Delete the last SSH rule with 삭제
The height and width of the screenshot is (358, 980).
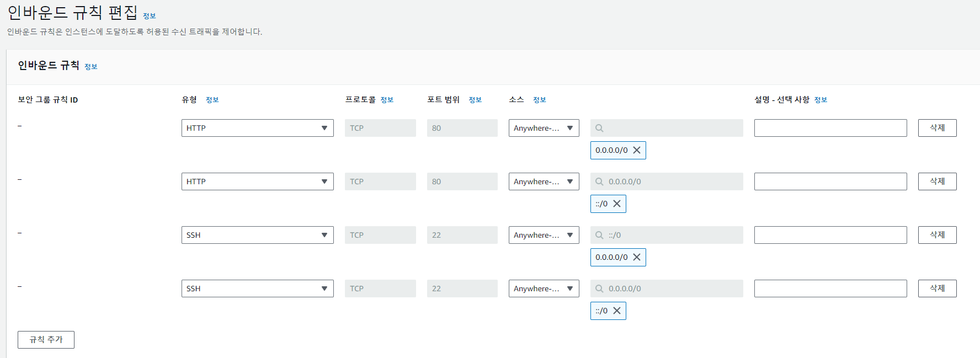[938, 288]
